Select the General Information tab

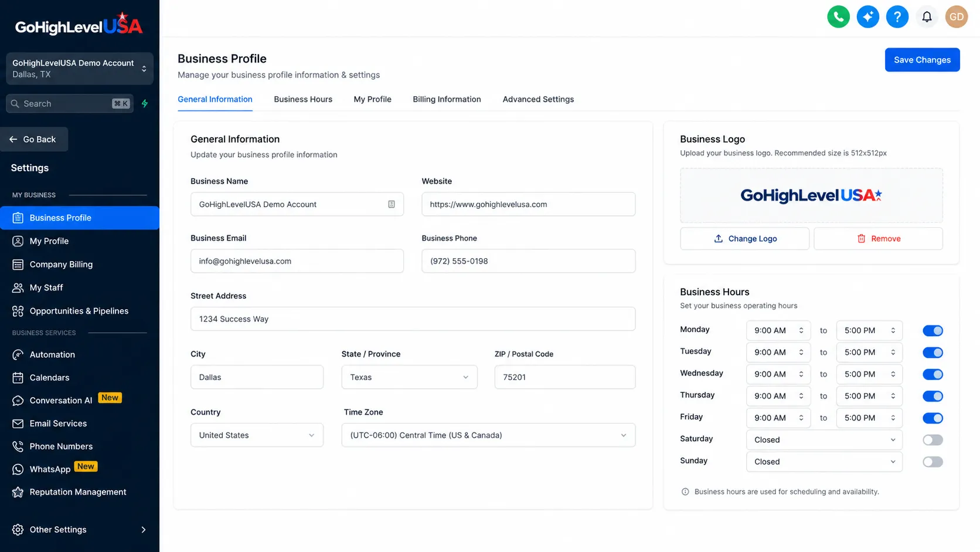coord(215,99)
